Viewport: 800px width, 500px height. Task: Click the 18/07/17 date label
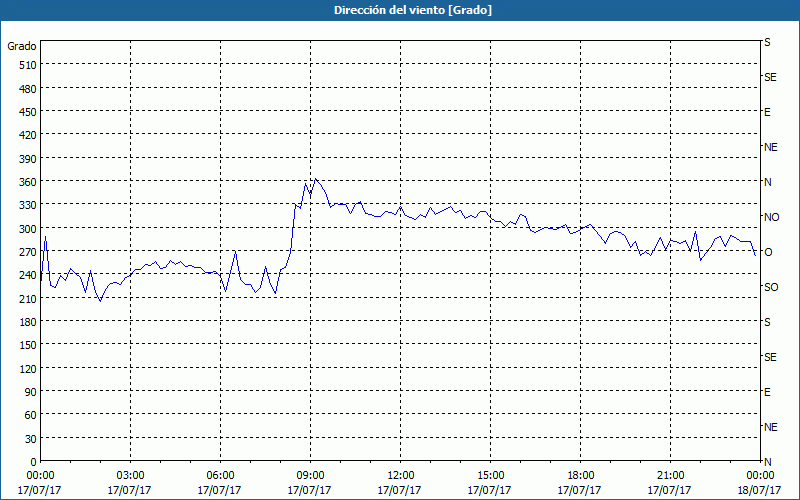coord(760,490)
